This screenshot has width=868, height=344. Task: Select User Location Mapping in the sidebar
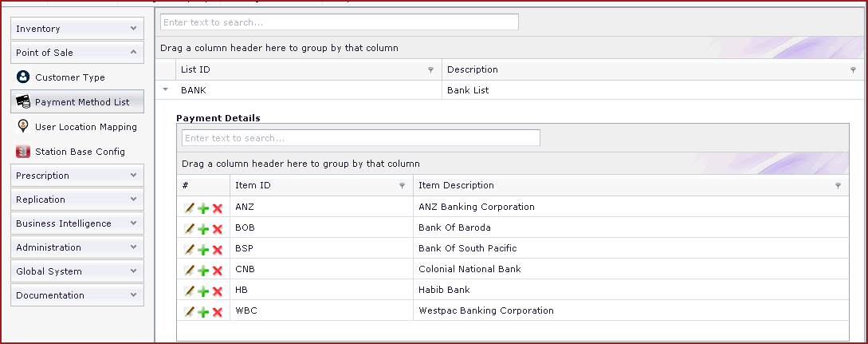85,127
